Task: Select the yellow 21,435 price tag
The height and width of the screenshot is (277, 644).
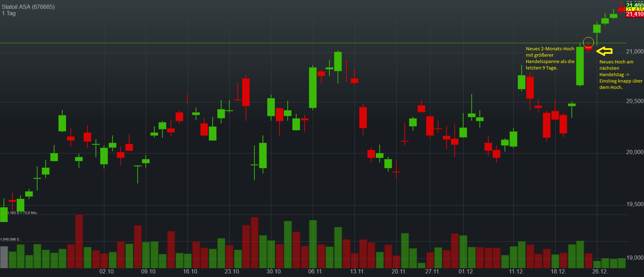Action: coord(635,10)
